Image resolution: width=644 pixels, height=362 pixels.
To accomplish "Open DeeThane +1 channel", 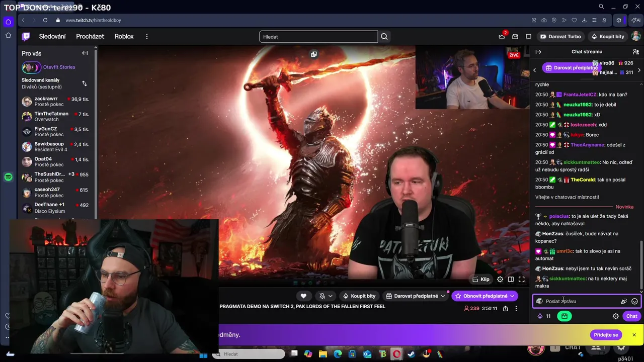I will tap(55, 208).
